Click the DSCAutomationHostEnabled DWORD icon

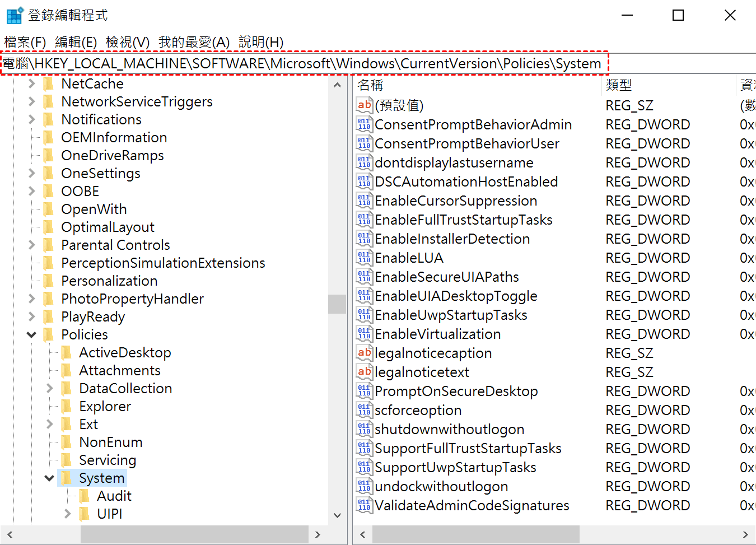click(364, 181)
